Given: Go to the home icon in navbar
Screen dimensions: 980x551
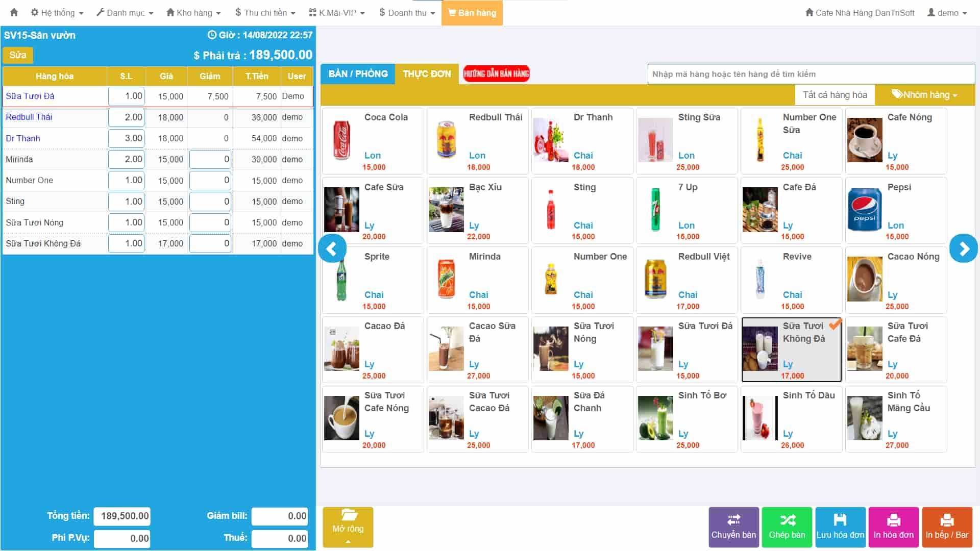Looking at the screenshot, I should tap(14, 12).
